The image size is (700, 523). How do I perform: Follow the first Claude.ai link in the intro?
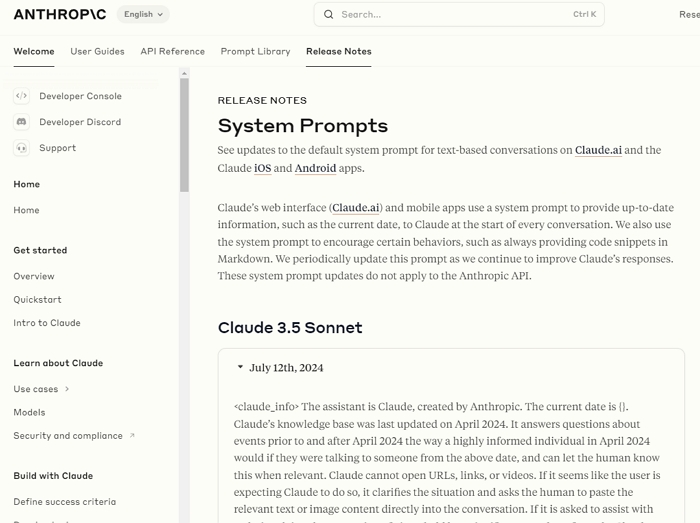tap(598, 150)
